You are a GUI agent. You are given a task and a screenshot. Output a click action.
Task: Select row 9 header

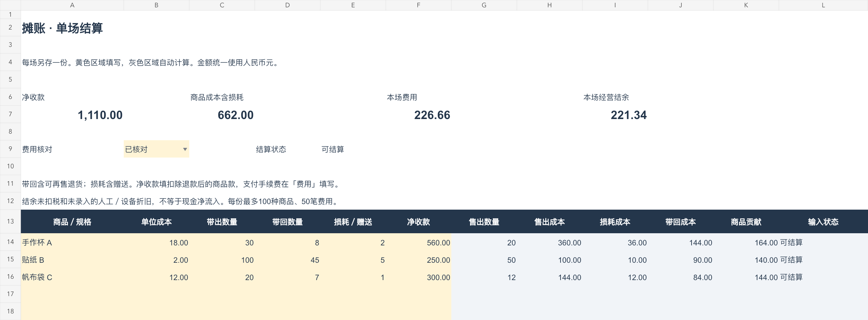pos(10,149)
